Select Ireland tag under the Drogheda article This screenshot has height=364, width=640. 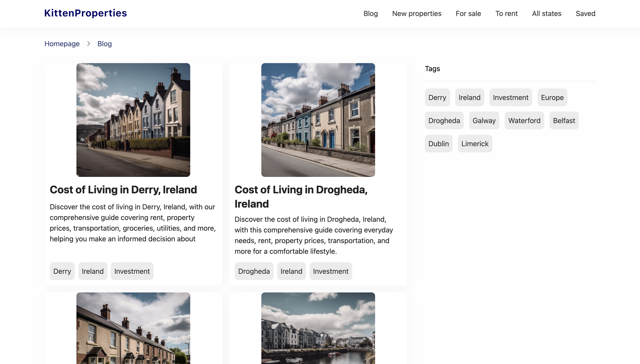[291, 271]
